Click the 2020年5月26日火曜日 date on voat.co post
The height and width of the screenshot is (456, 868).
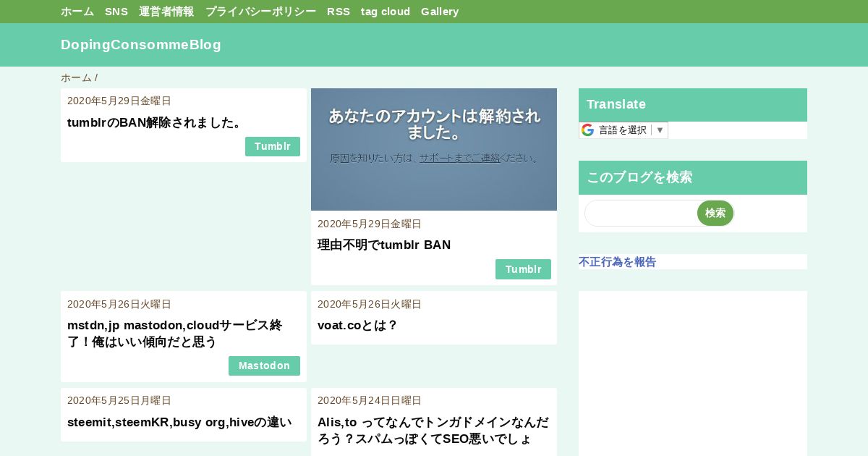click(370, 304)
